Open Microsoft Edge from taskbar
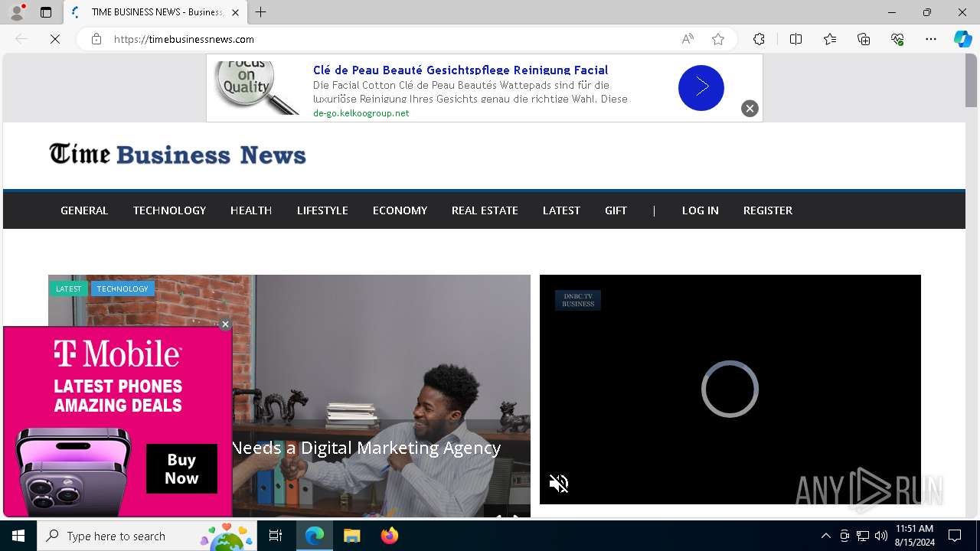The width and height of the screenshot is (980, 551). click(x=315, y=536)
